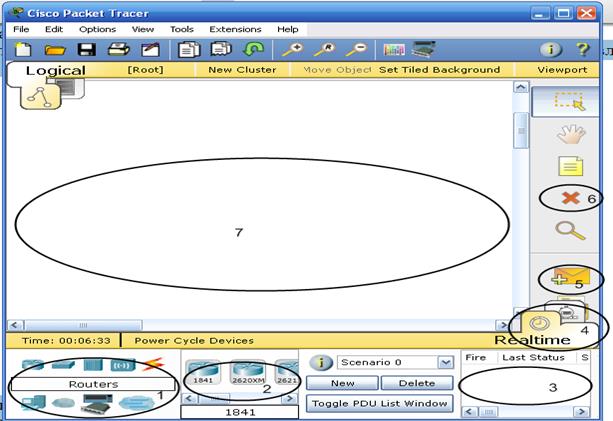Click the Fire column header
The width and height of the screenshot is (613, 421).
click(476, 358)
